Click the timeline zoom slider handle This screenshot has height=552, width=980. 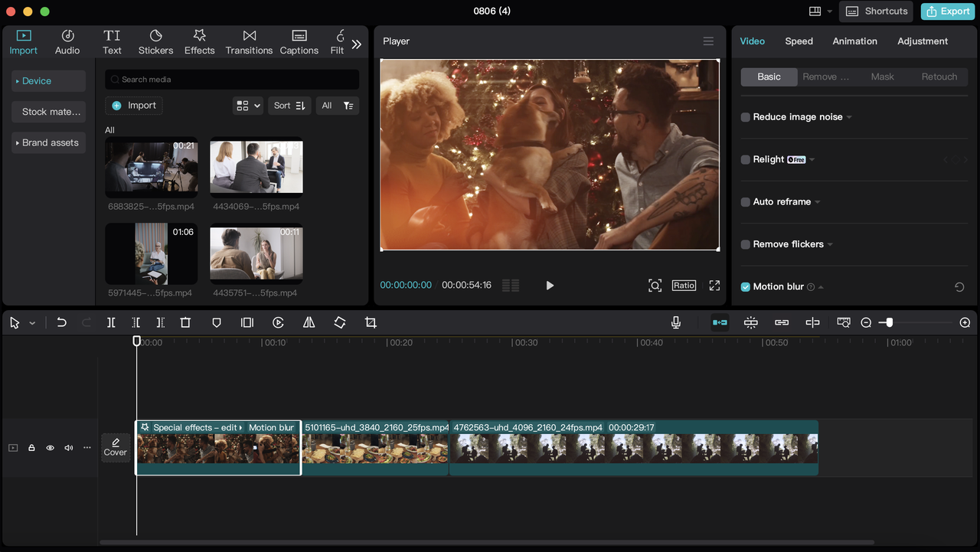[x=889, y=323]
